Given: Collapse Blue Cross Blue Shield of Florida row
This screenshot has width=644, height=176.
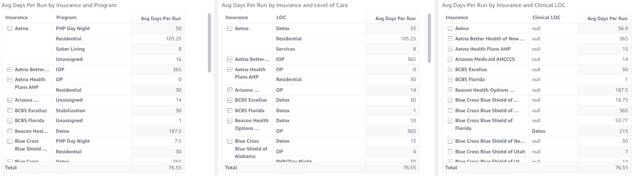Looking at the screenshot, I should tap(450, 121).
